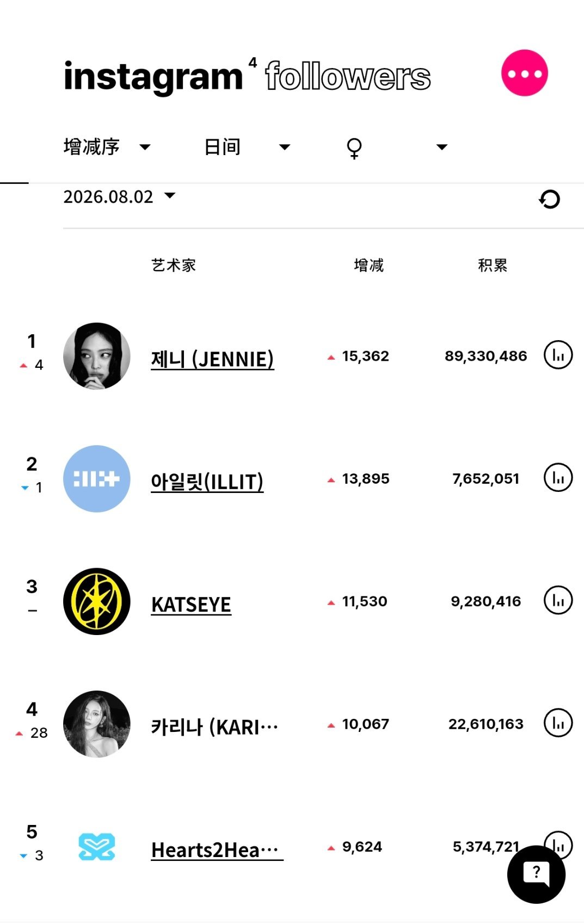Click the KATSEYE yellow logo thumbnail
Screen dimensions: 584x924
(97, 601)
